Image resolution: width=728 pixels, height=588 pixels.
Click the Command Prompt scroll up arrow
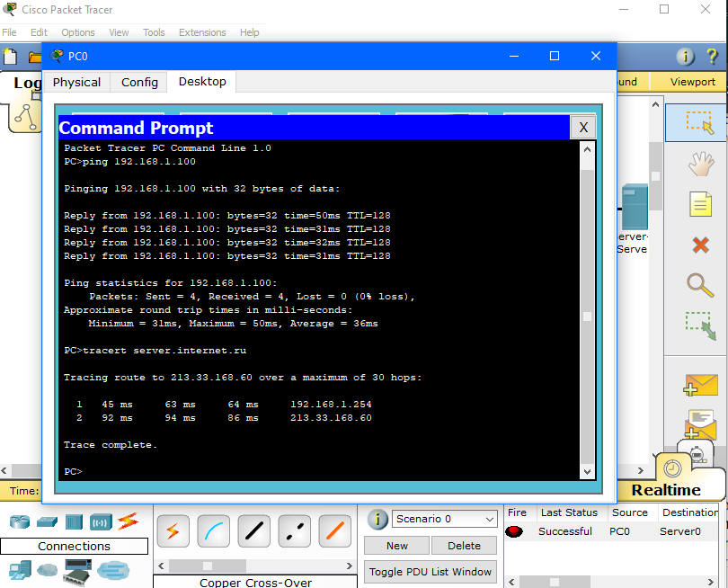pos(587,149)
